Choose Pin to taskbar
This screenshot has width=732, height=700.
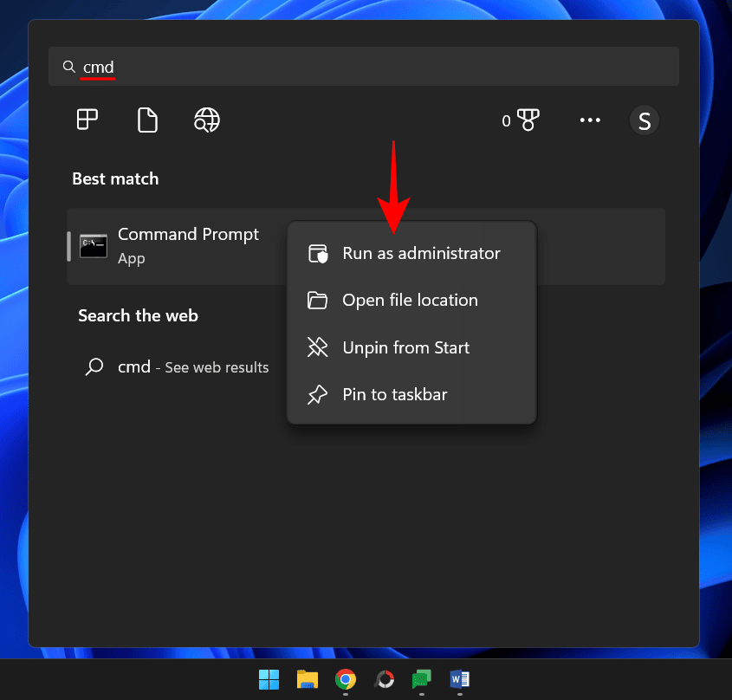(394, 394)
